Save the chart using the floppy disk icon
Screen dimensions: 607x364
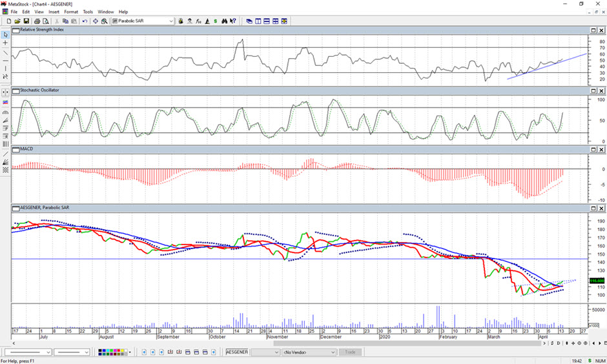pos(26,21)
